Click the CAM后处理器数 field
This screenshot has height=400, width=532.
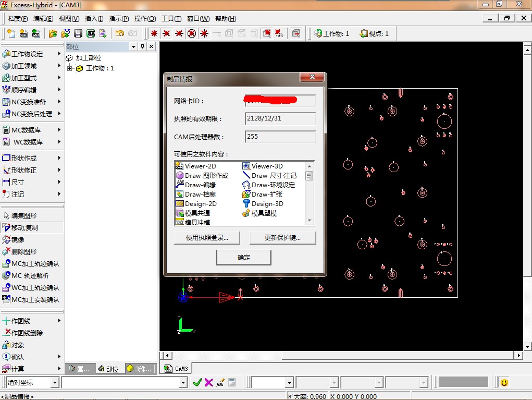280,137
